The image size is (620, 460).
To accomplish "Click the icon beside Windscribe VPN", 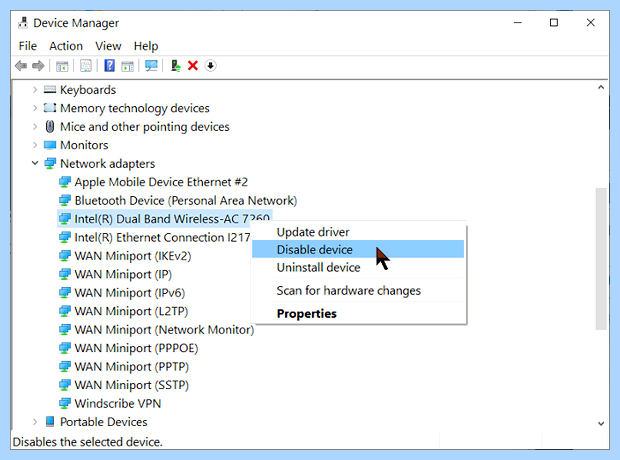I will [x=65, y=403].
